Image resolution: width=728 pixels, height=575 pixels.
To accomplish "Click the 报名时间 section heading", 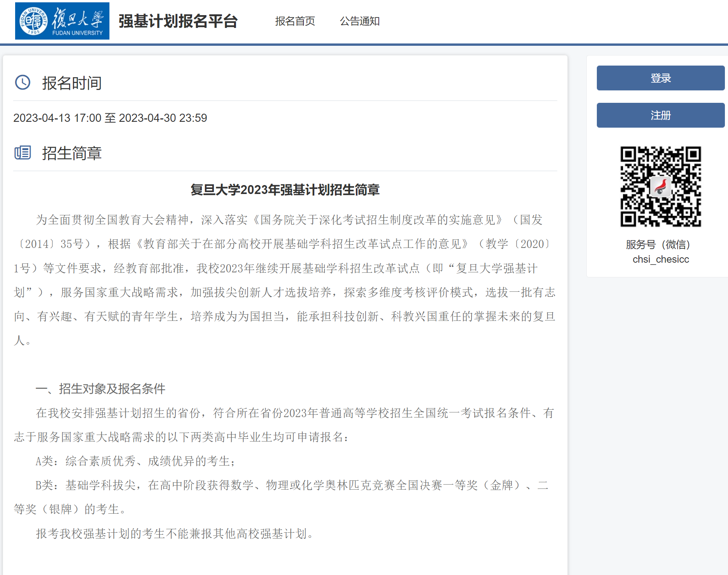I will click(x=72, y=83).
